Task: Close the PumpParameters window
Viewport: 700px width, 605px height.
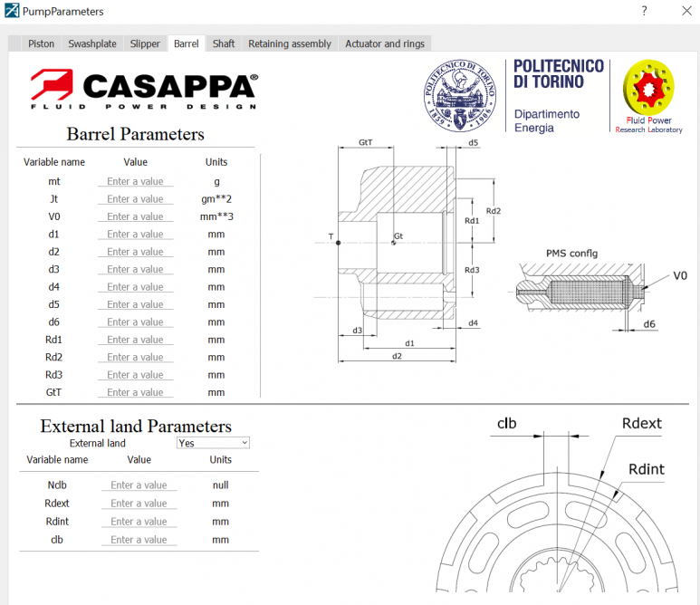Action: (686, 11)
